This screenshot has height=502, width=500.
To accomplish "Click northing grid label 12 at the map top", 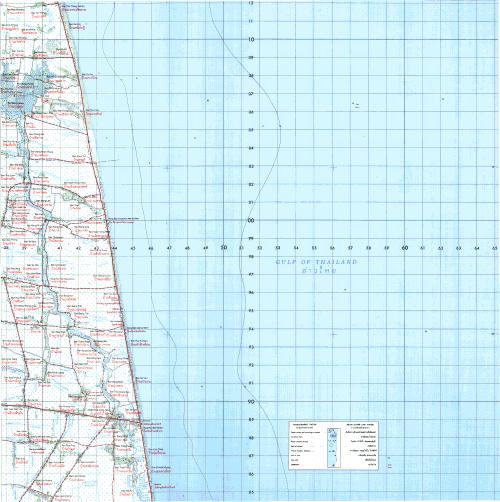I will click(251, 3).
